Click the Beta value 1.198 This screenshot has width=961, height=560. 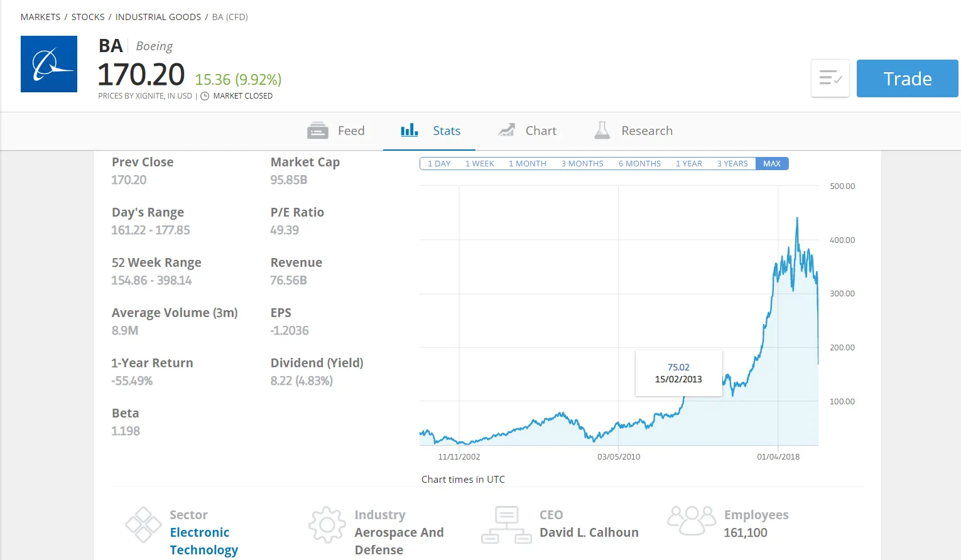(126, 431)
